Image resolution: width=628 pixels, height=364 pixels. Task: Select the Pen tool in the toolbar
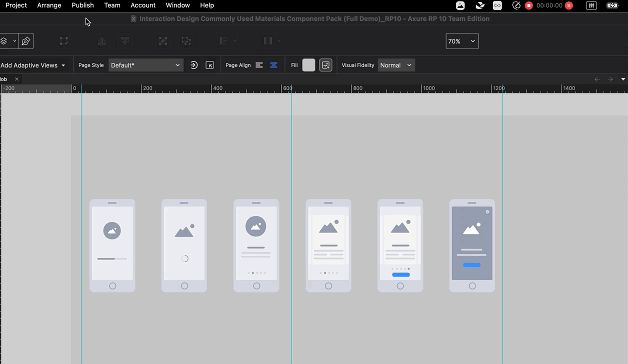pyautogui.click(x=26, y=41)
